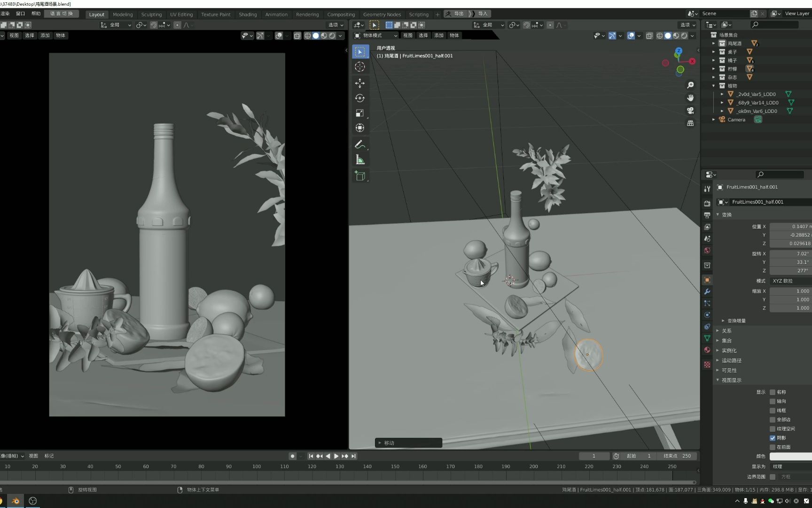Switch to the Geometry Nodes workspace tab

382,14
